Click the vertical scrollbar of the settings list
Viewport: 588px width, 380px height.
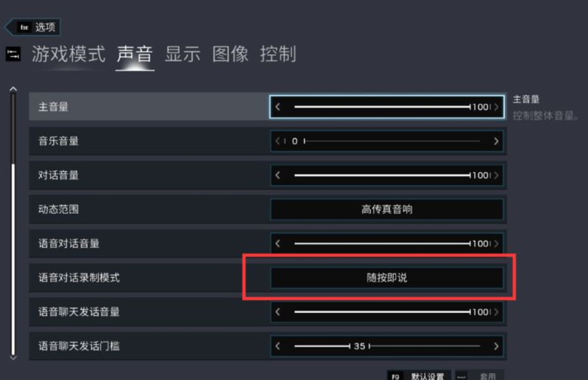point(13,224)
